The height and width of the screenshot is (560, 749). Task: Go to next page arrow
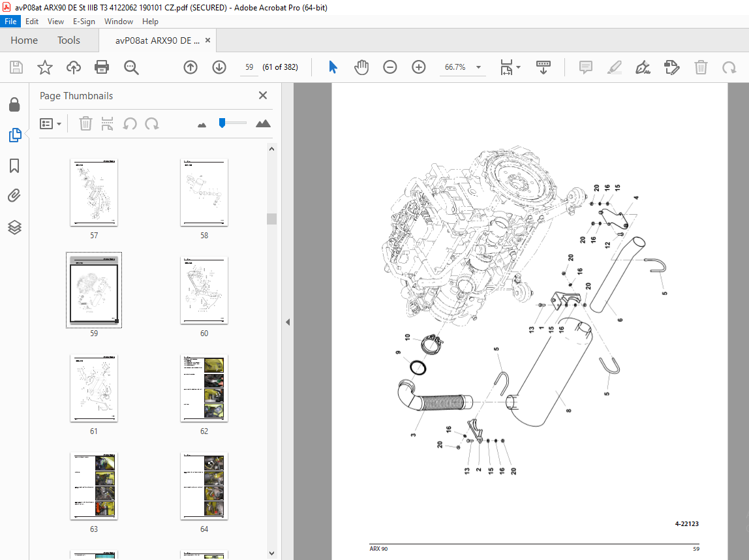pos(219,67)
